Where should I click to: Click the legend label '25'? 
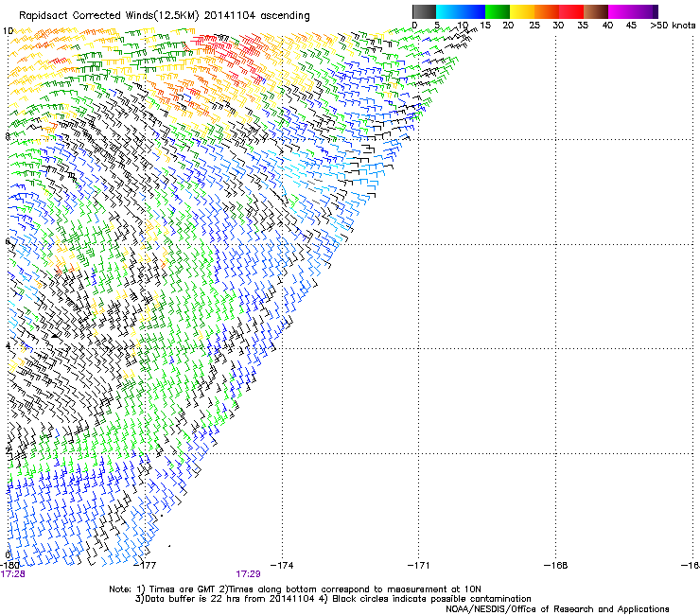point(534,26)
